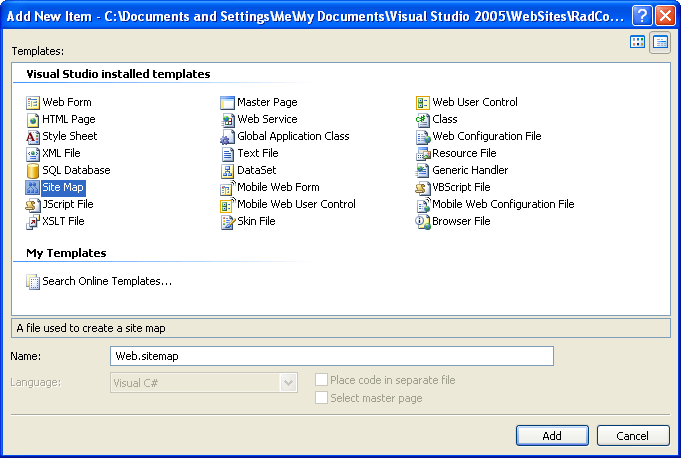Viewport: 681px width, 458px height.
Task: Enable Place code in separate file
Action: tap(321, 380)
